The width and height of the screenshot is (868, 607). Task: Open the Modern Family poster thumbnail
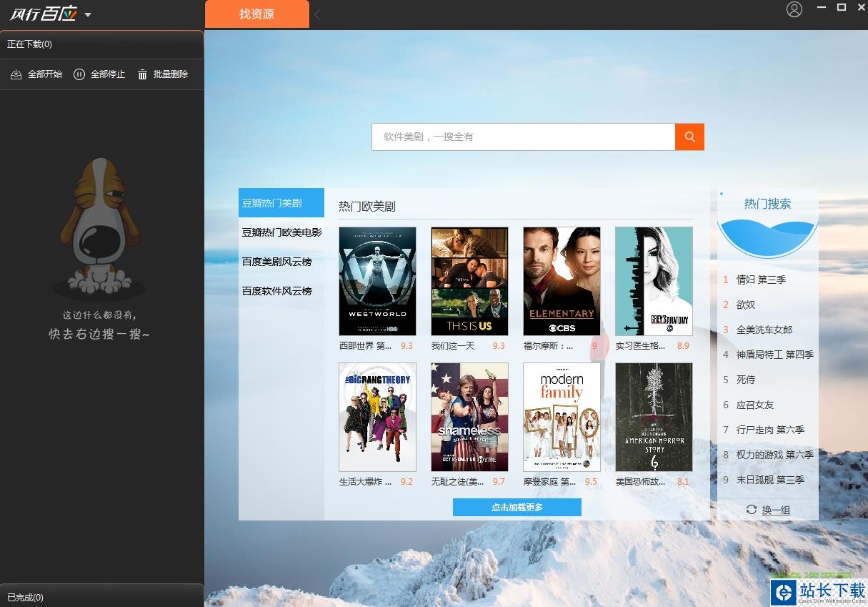[562, 417]
